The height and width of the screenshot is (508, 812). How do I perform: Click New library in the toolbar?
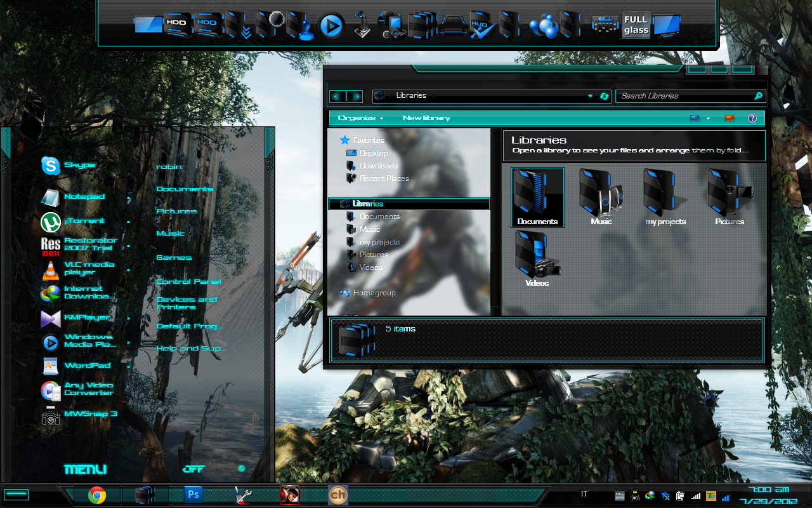[x=426, y=118]
